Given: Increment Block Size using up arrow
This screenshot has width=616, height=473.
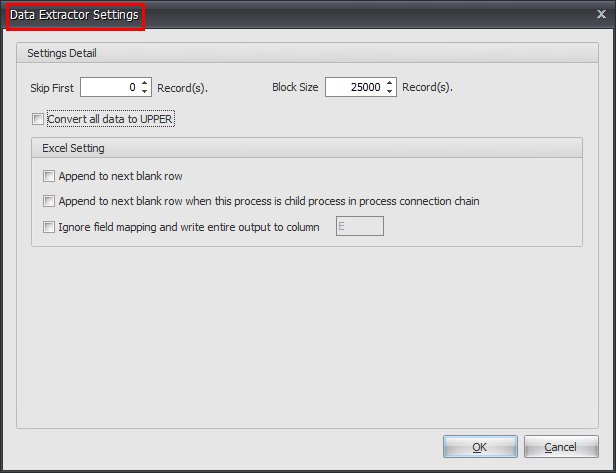Looking at the screenshot, I should (x=390, y=83).
